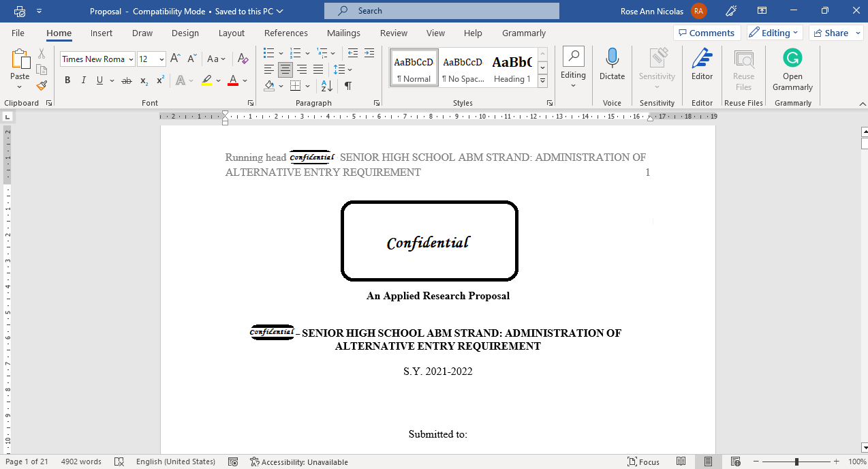Apply the No Spacing style
868x469 pixels.
coord(463,68)
